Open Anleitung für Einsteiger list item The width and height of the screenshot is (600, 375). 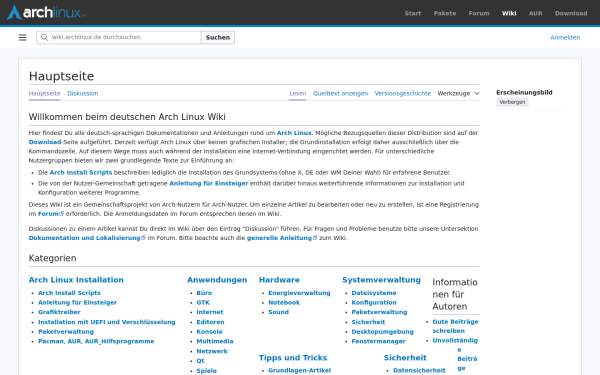[77, 302]
